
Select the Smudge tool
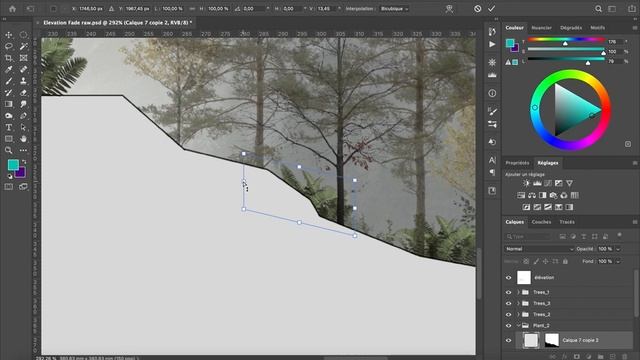coord(23,104)
